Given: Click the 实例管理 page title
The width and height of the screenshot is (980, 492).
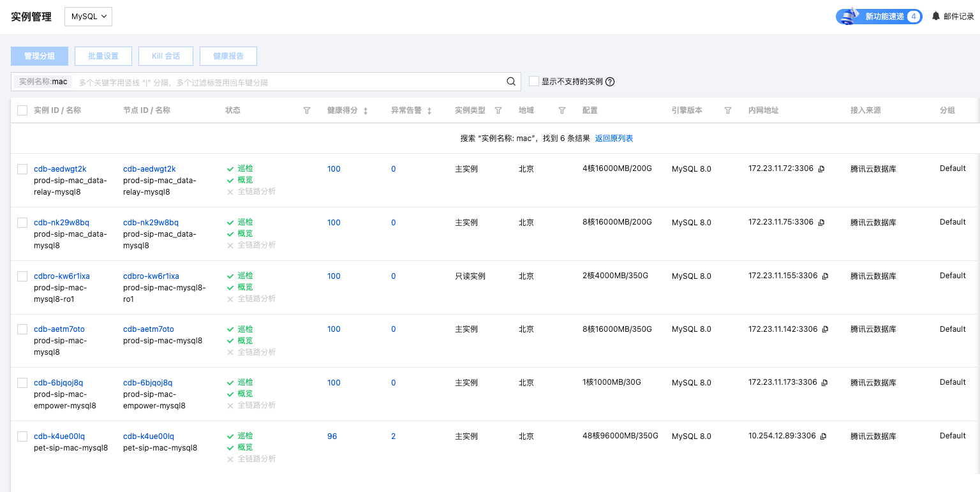Looking at the screenshot, I should pyautogui.click(x=31, y=17).
